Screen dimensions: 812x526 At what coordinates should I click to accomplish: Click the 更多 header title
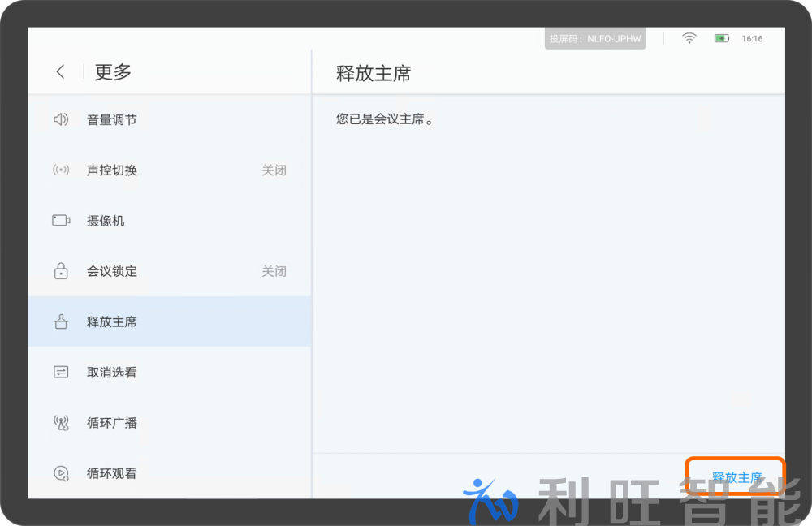click(113, 71)
